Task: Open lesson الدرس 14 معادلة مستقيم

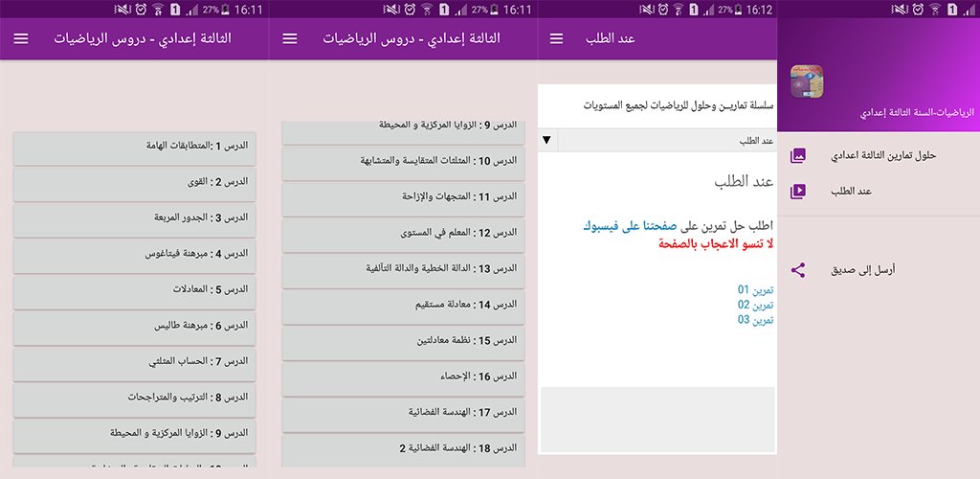Action: (404, 307)
